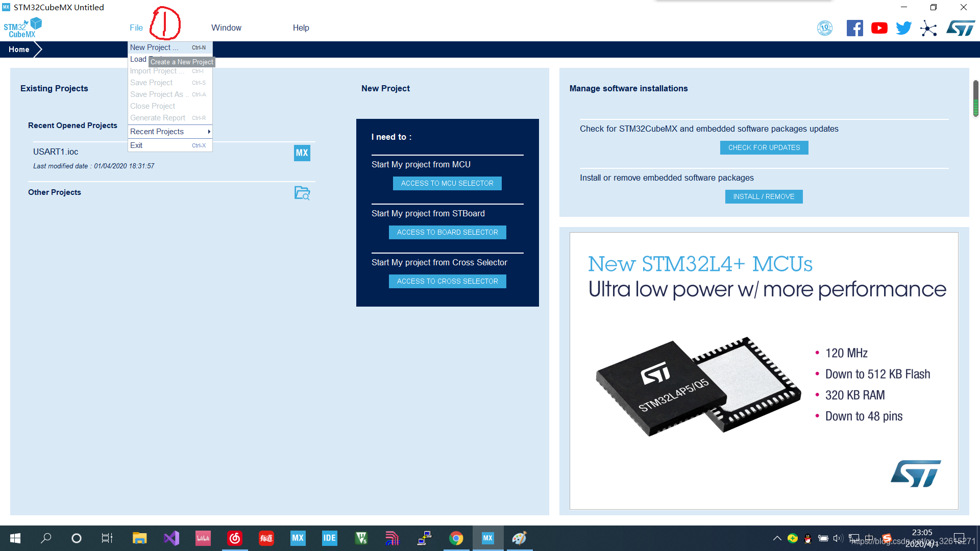
Task: Click CHECK FOR UPDATES button
Action: click(763, 147)
